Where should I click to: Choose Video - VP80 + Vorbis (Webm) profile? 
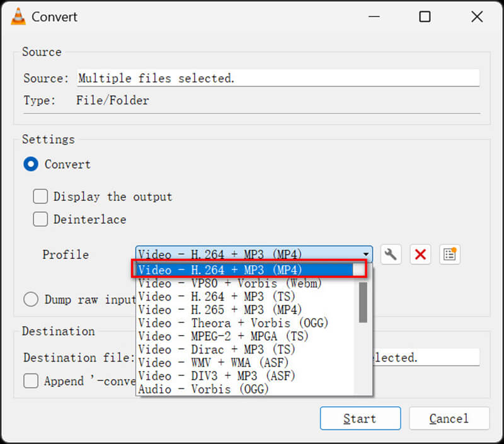coord(246,283)
